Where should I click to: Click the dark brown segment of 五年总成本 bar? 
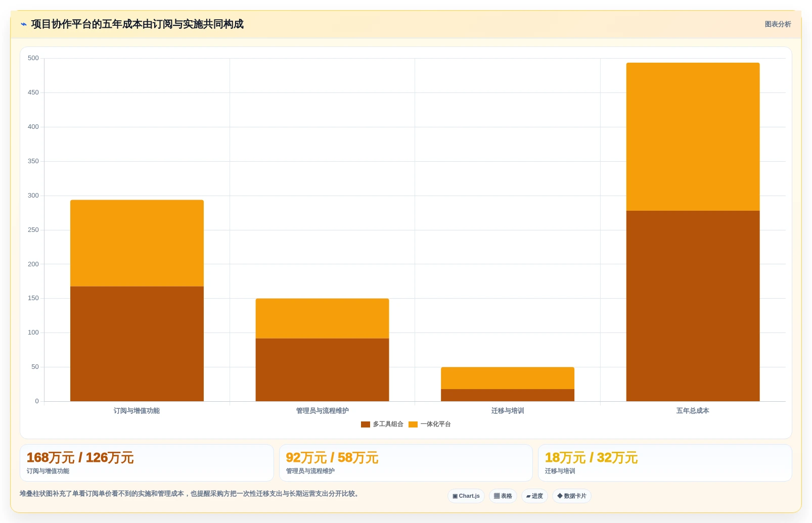pyautogui.click(x=693, y=306)
